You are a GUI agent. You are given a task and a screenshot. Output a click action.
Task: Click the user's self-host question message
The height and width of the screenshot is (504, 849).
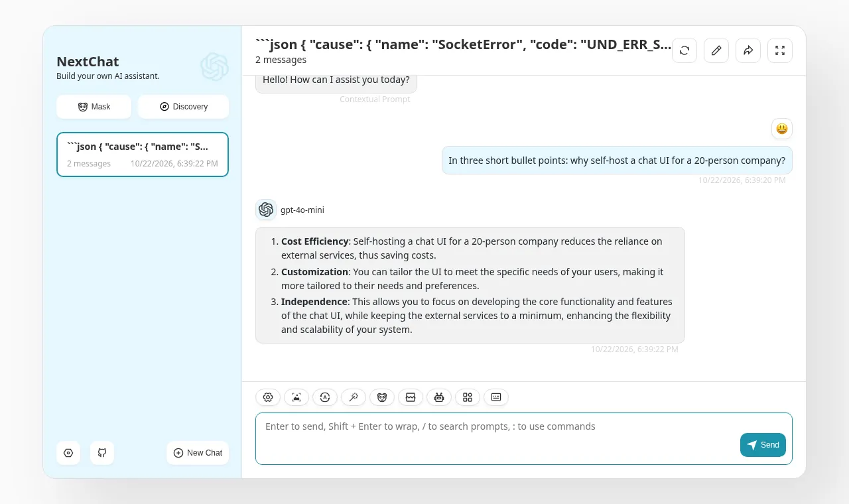617,160
